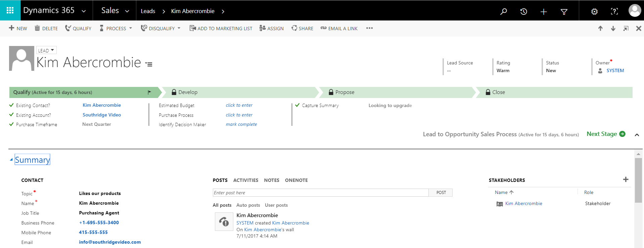Image resolution: width=644 pixels, height=248 pixels.
Task: Click the SYSTEM owner icon
Action: 600,71
